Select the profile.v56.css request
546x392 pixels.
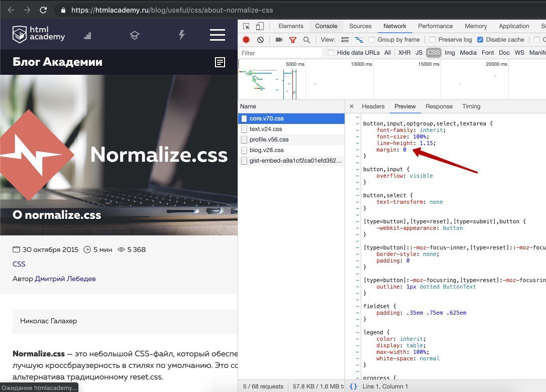(291, 140)
